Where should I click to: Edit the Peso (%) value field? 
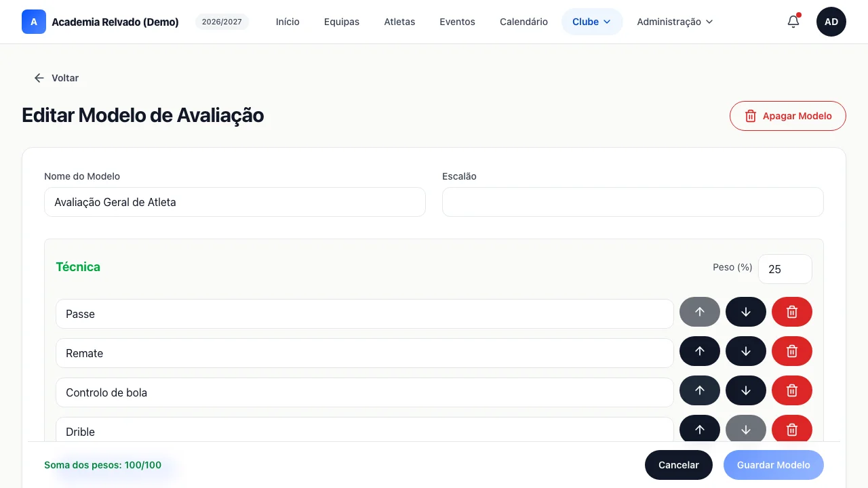[785, 269]
